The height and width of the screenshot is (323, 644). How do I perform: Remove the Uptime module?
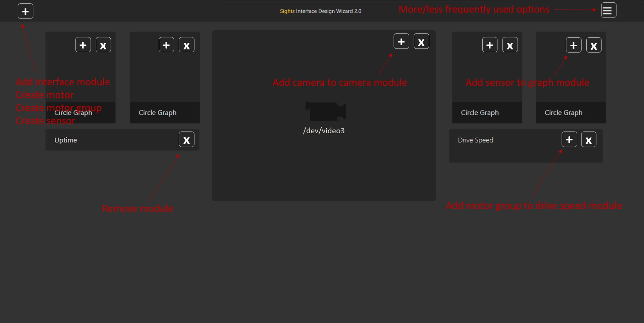[x=186, y=139]
